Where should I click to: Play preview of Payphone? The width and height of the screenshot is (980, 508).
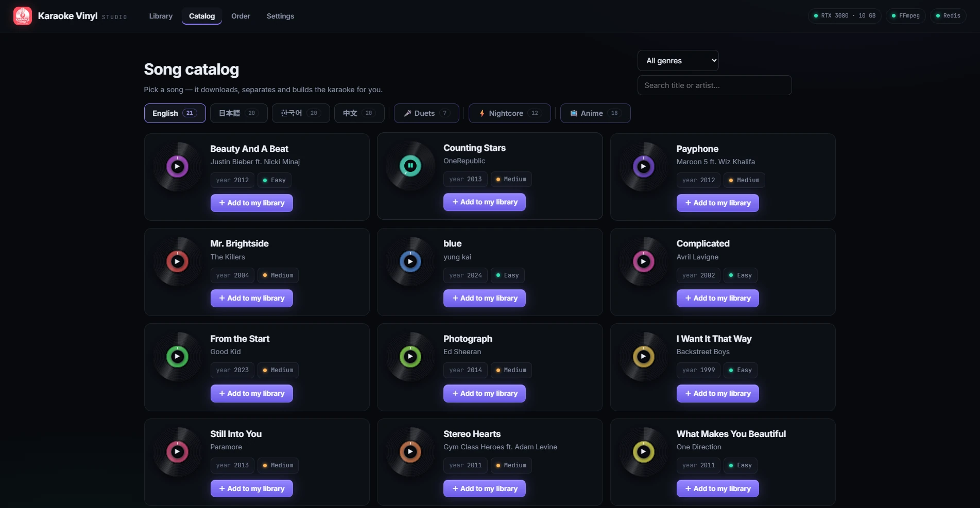643,166
